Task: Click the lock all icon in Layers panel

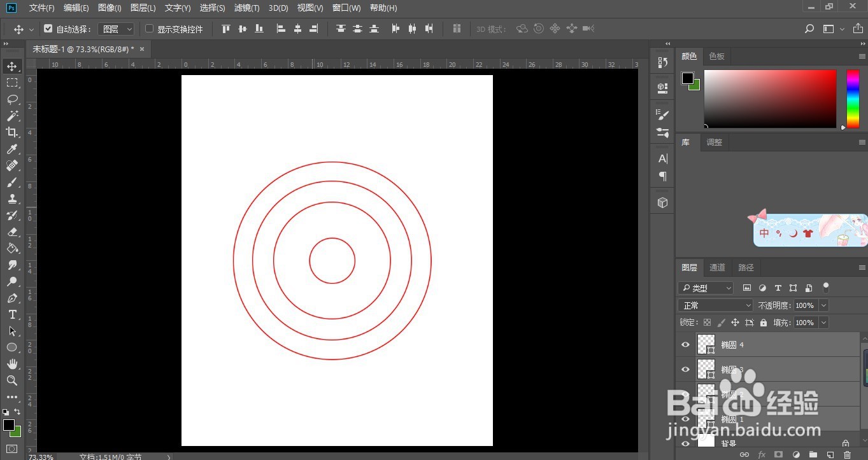Action: 763,323
